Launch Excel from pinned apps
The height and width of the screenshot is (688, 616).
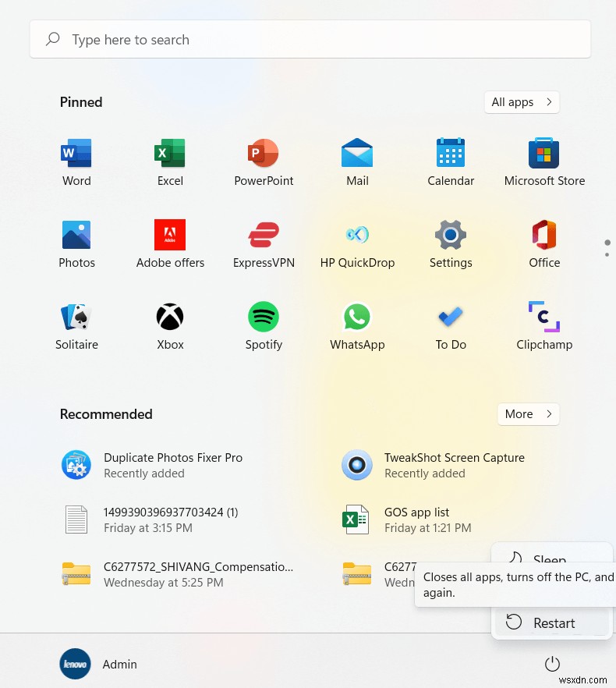click(x=170, y=162)
